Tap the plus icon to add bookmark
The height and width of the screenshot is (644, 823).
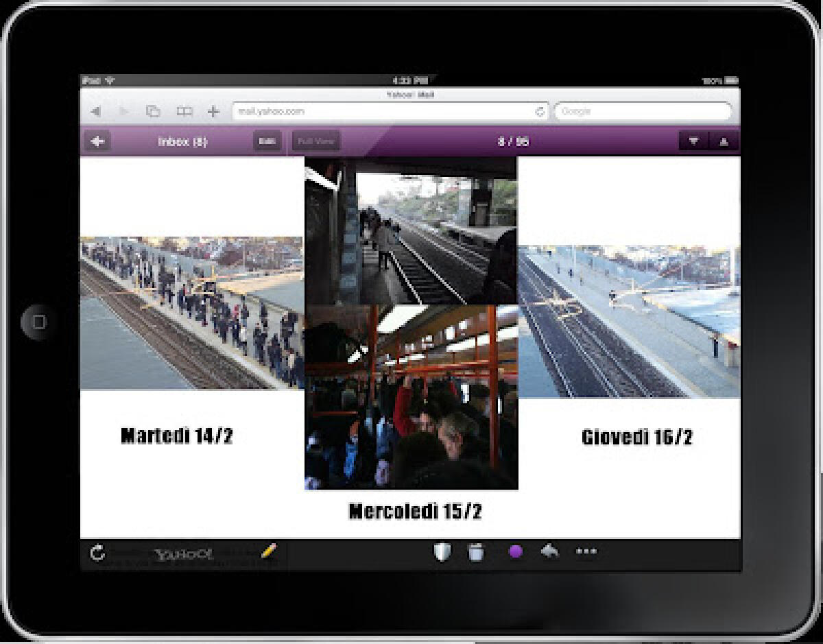tap(213, 112)
